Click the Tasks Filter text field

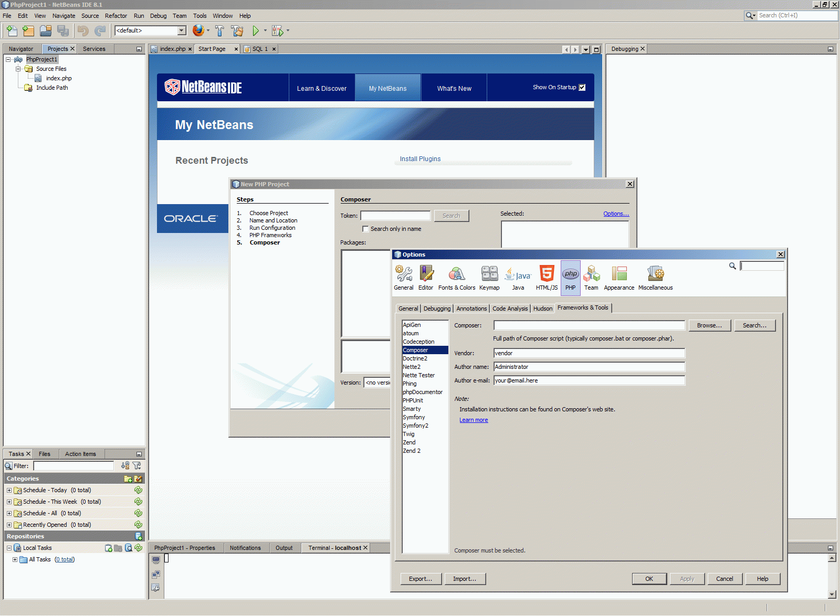click(x=73, y=465)
